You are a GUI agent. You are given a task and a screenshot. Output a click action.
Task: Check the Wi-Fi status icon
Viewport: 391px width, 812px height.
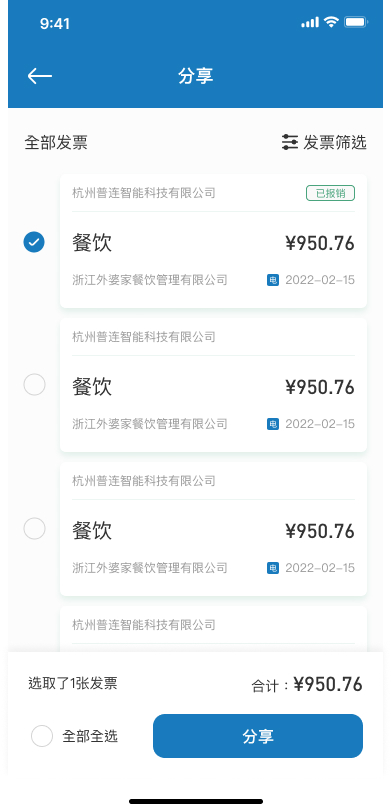(331, 22)
